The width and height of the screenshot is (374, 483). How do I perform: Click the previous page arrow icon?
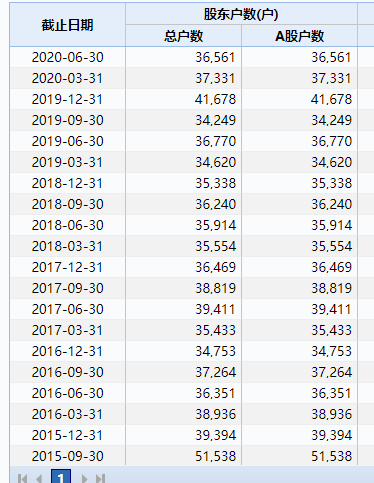(x=39, y=478)
